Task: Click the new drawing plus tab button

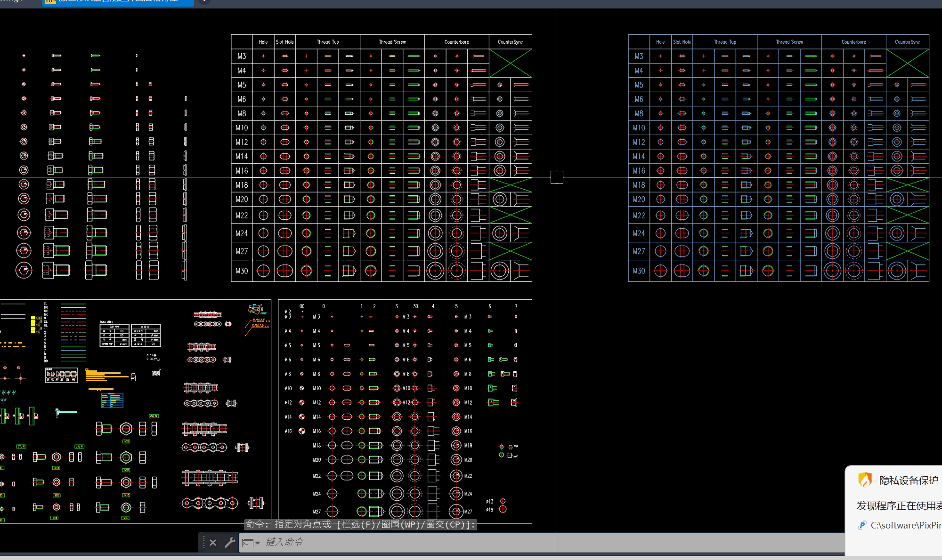Action: click(204, 1)
